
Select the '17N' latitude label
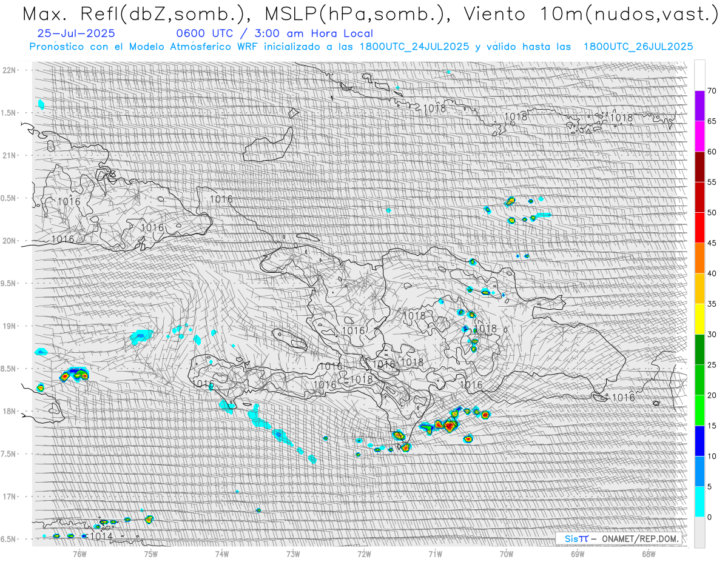(9, 496)
